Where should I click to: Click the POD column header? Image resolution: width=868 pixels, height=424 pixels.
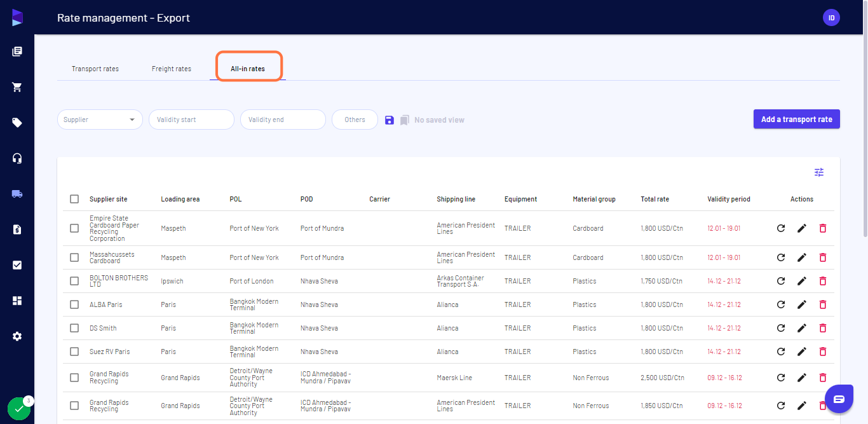coord(307,199)
